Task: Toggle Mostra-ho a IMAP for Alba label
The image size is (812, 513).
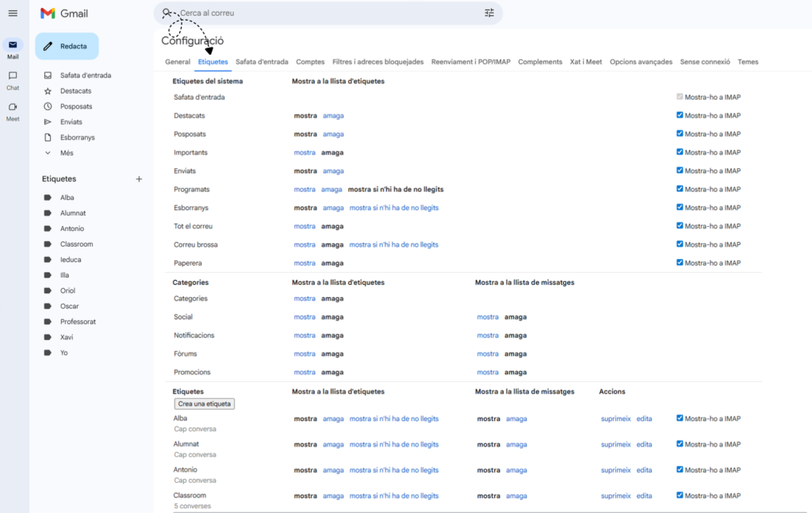Action: (x=680, y=419)
